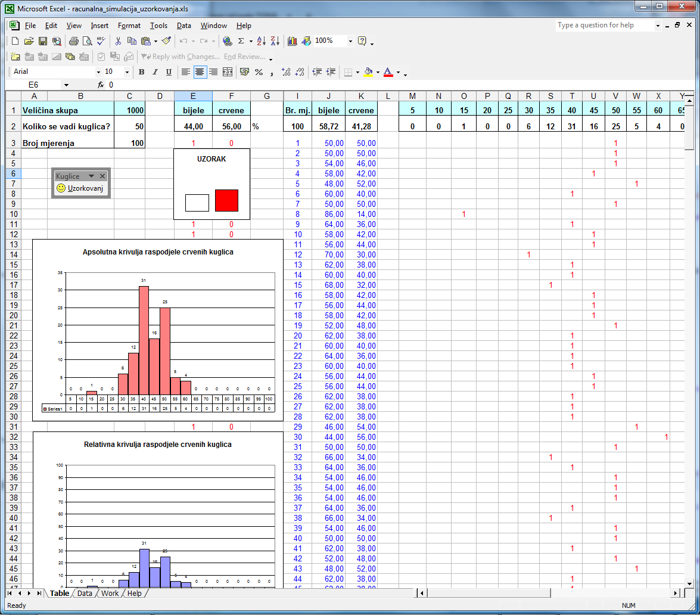Viewport: 700px width, 615px height.
Task: Copy the selected cell
Action: [x=132, y=41]
